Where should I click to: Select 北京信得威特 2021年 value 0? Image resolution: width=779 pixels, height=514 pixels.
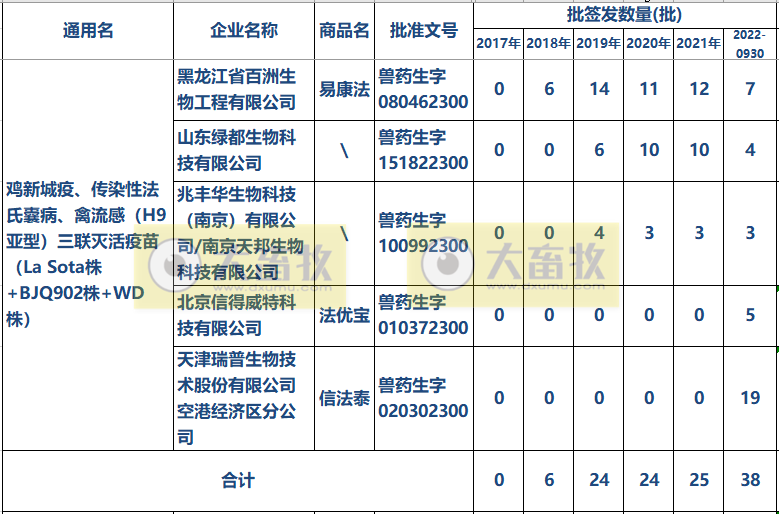click(x=699, y=315)
